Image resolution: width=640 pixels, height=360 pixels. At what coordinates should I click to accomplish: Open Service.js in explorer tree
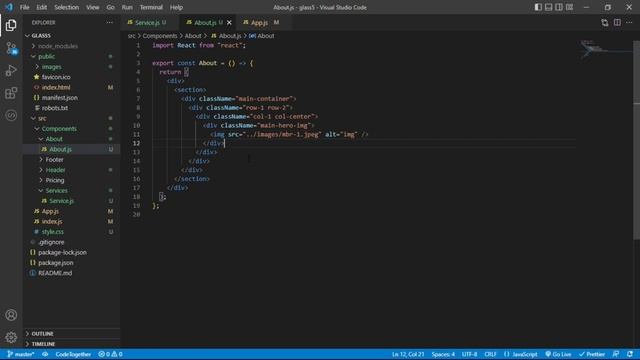click(x=72, y=200)
